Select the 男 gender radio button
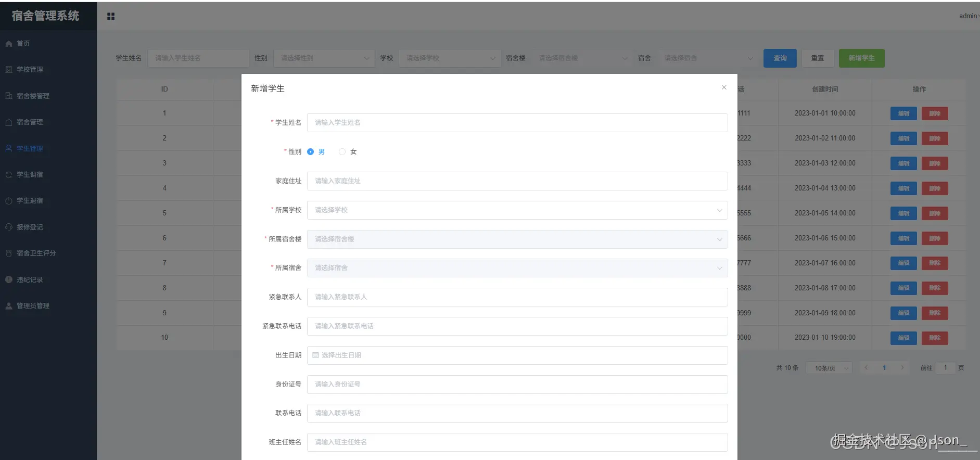This screenshot has height=460, width=980. tap(311, 152)
